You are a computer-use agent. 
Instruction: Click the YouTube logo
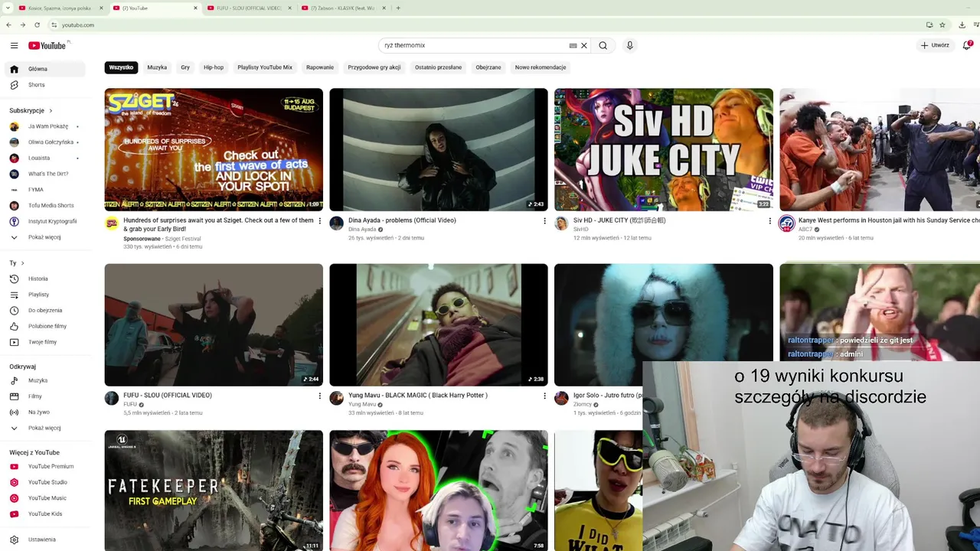pos(47,45)
